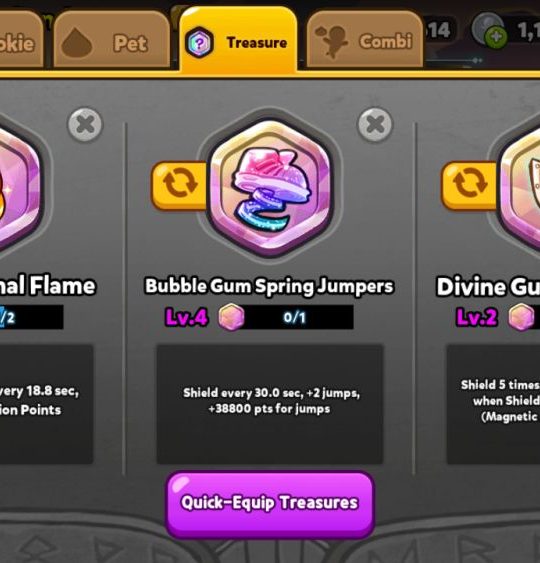Tap the Bubble Gum Spring Jumpers hexagon icon
This screenshot has height=563, width=540.
click(271, 185)
